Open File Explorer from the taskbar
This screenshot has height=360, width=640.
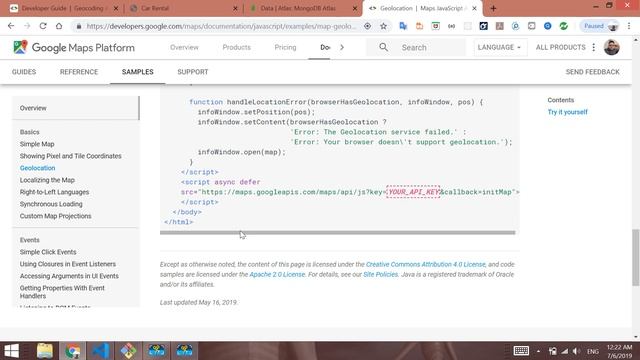44,351
